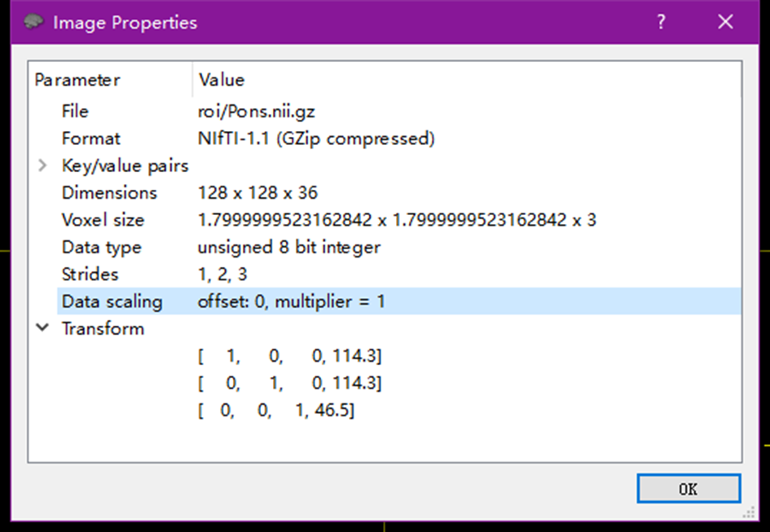This screenshot has width=770, height=532.
Task: Select the Data scaling row
Action: tap(112, 301)
